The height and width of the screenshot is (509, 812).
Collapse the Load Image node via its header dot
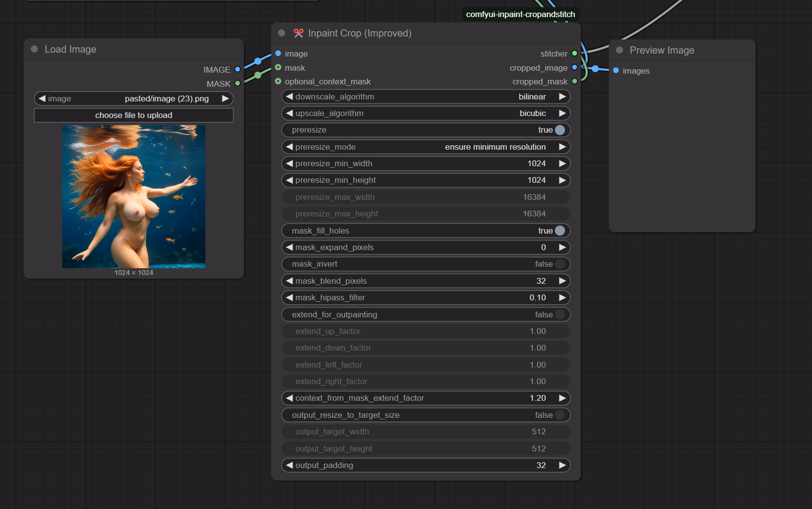coord(34,49)
